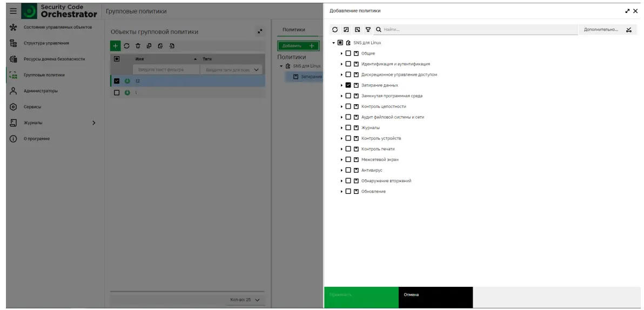This screenshot has height=310, width=644.
Task: Expand the Журналы node in policy tree
Action: [x=341, y=127]
